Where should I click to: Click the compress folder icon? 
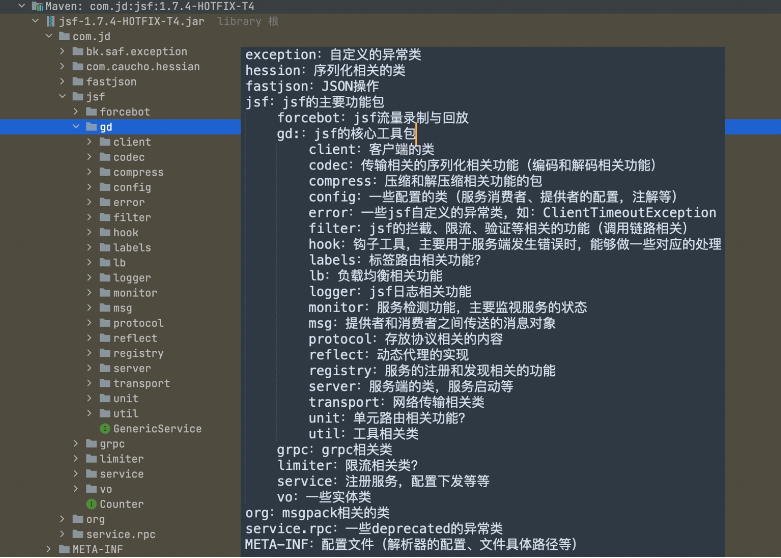(x=105, y=172)
